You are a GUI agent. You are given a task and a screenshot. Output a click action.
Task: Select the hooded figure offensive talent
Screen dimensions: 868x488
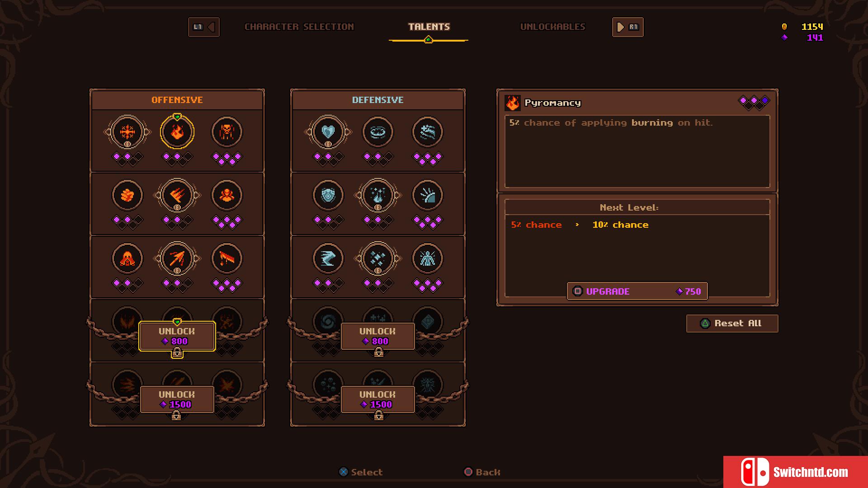[127, 258]
